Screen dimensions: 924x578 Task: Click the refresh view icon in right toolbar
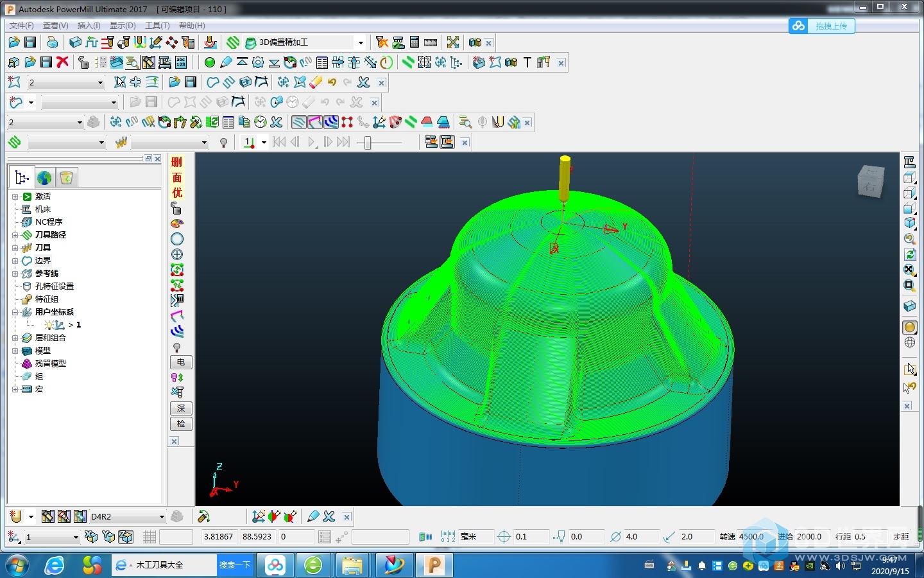pyautogui.click(x=910, y=254)
